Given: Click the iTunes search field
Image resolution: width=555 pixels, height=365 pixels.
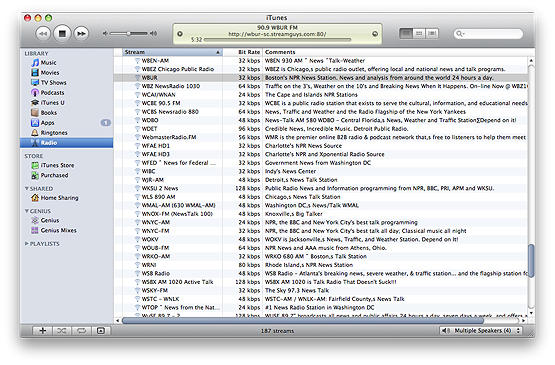Looking at the screenshot, I should tap(488, 34).
